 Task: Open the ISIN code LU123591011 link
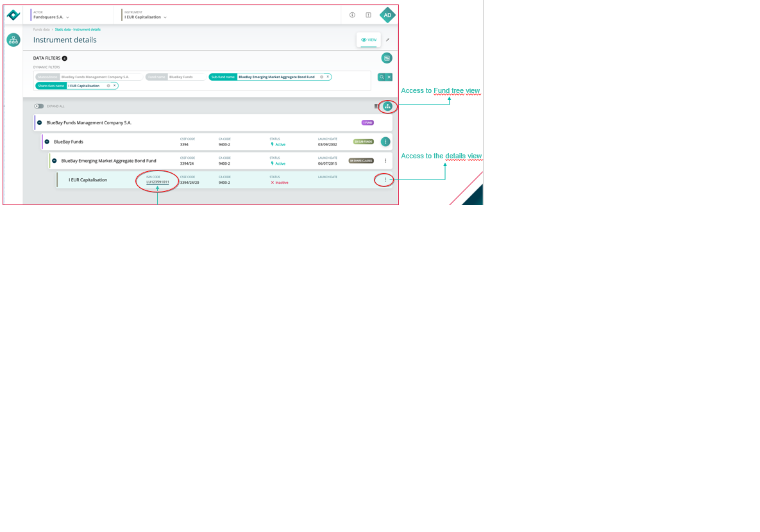[x=158, y=182]
